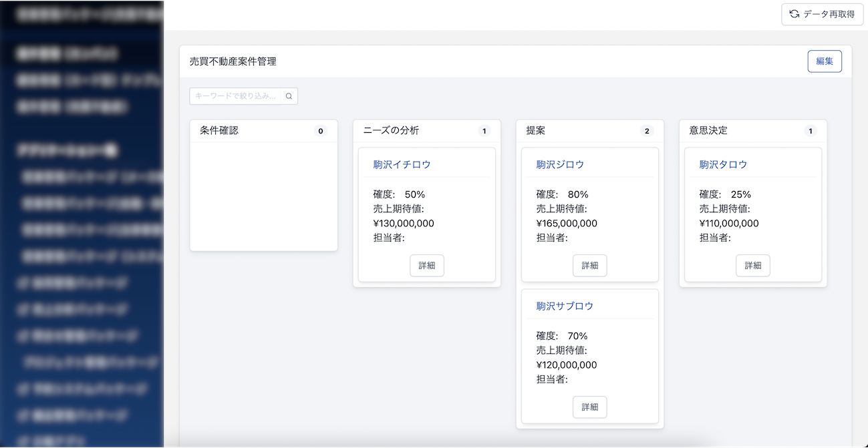Show 詳細 for the 駒沢サブロウ card
Screen dimensions: 868x448
[589, 407]
